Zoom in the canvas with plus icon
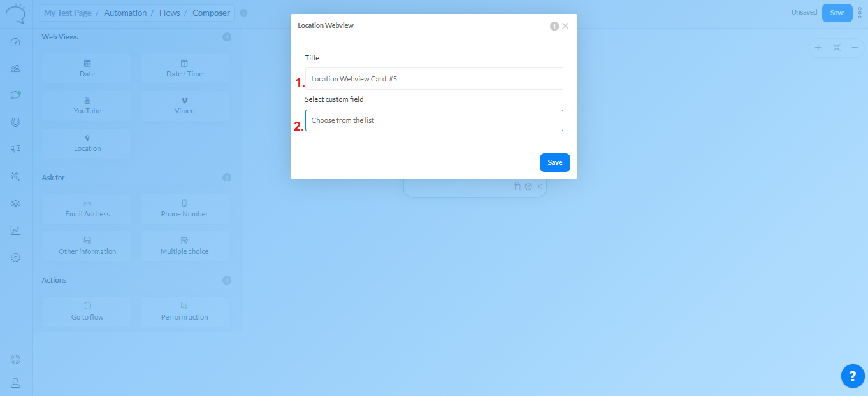Screen dimensions: 868x396 click(818, 48)
